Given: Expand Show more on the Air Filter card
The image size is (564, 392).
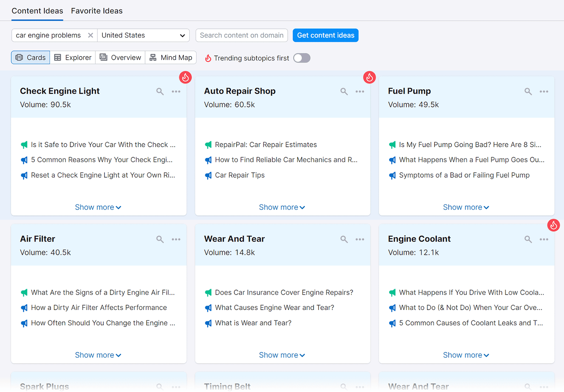Looking at the screenshot, I should click(98, 355).
